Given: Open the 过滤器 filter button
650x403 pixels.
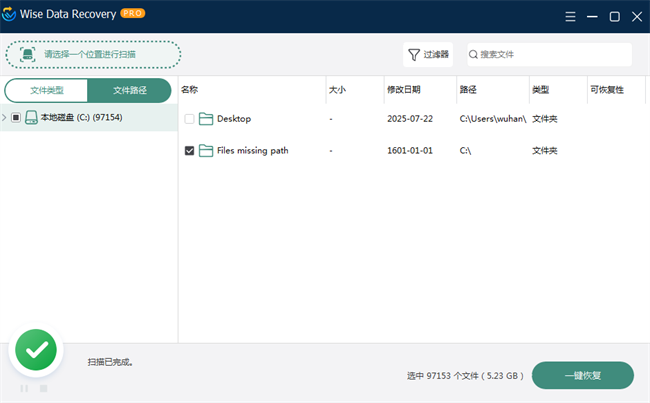Looking at the screenshot, I should pyautogui.click(x=428, y=54).
